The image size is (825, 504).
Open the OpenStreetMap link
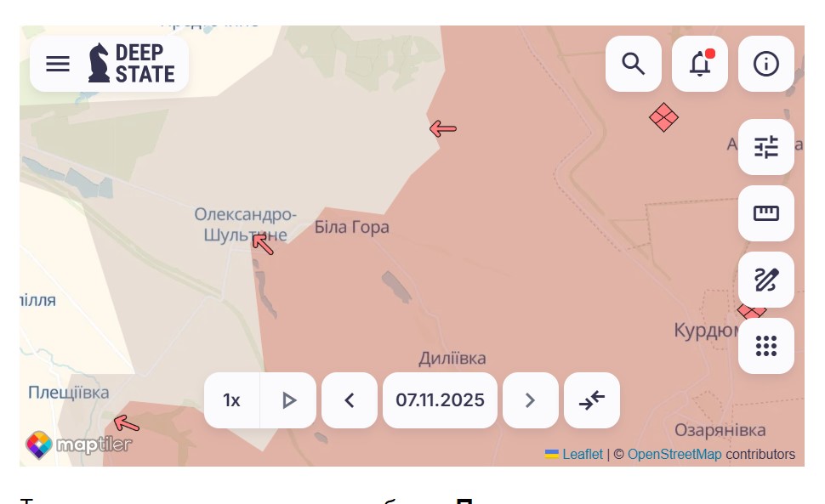(x=674, y=455)
